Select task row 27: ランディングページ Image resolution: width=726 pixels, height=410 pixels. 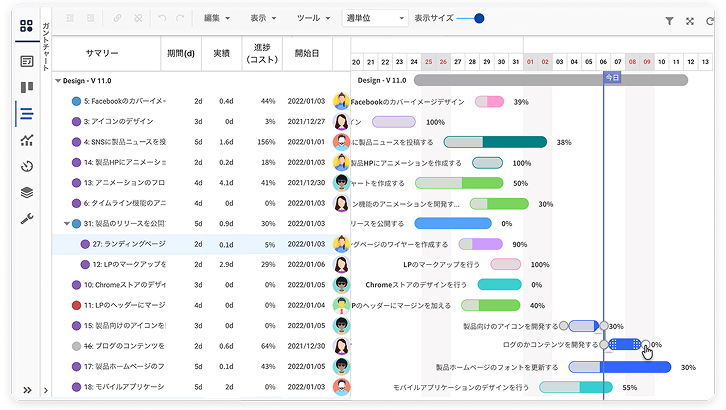pos(128,244)
